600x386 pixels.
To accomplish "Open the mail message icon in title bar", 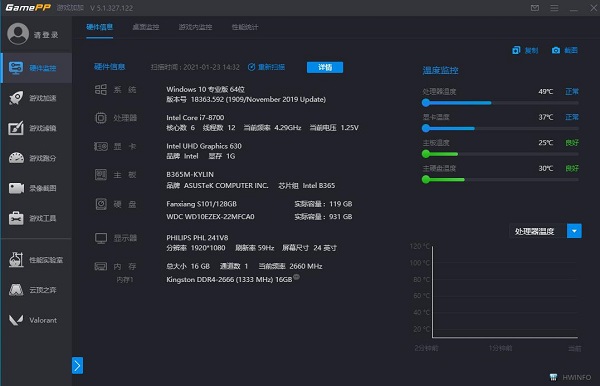I will (x=535, y=8).
